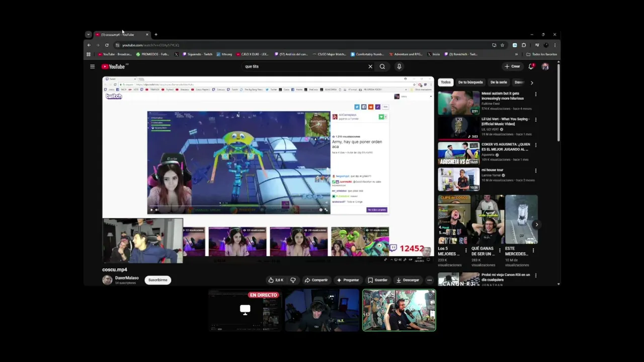Open options for COKER VS AGUSNETA video

(x=535, y=145)
